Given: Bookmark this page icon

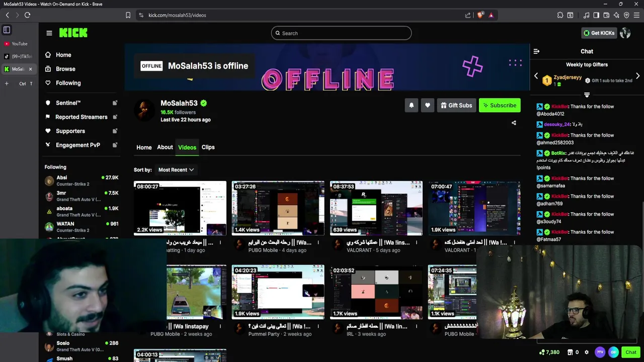Looking at the screenshot, I should (x=128, y=15).
